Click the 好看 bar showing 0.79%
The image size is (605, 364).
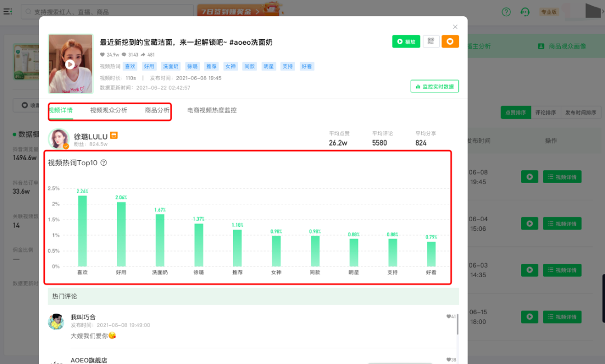(431, 254)
